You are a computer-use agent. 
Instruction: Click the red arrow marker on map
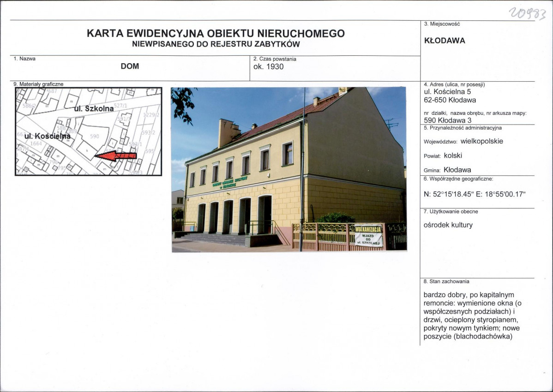click(x=116, y=156)
